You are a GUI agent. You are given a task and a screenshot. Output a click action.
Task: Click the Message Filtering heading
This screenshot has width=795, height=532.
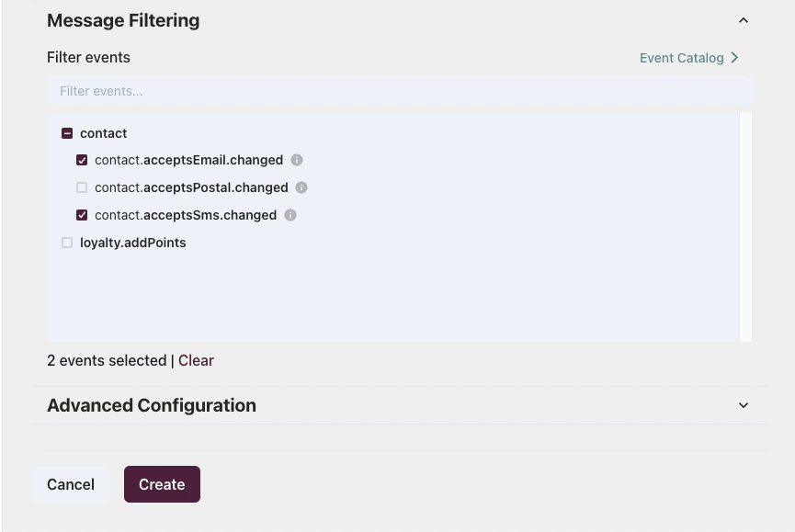point(123,19)
